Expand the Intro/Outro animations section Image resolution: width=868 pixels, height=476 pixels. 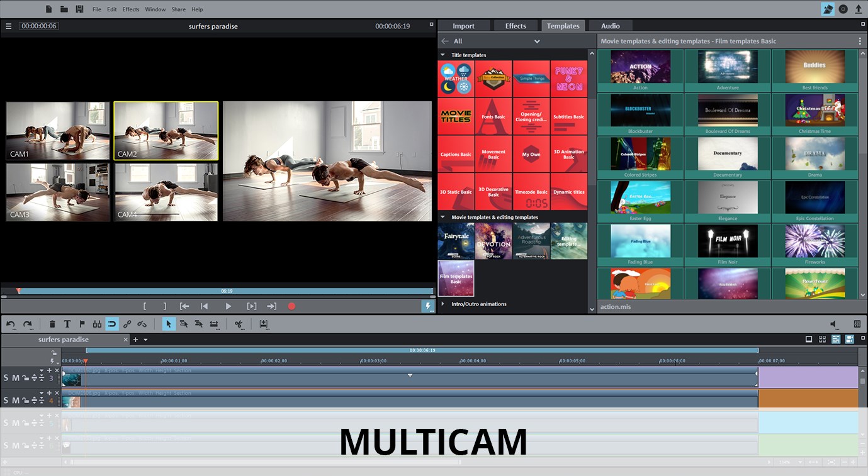pos(442,304)
